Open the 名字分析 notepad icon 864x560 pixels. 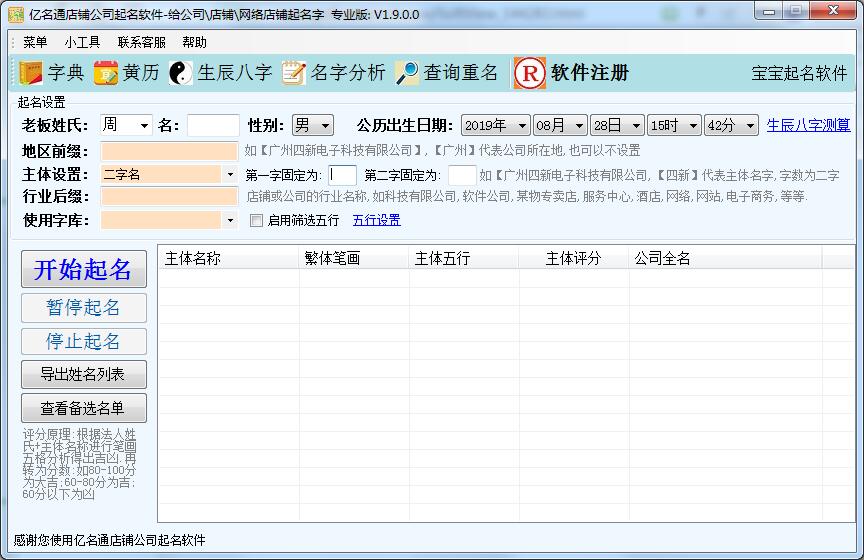293,73
